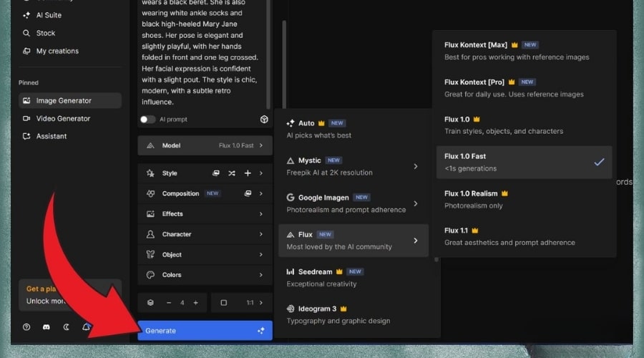Click the Seedream bars logo icon
Screen dimensions: 644x358
[x=291, y=271]
